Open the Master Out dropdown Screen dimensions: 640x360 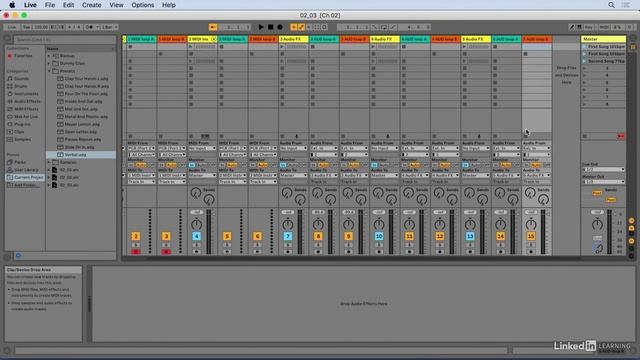click(x=603, y=182)
